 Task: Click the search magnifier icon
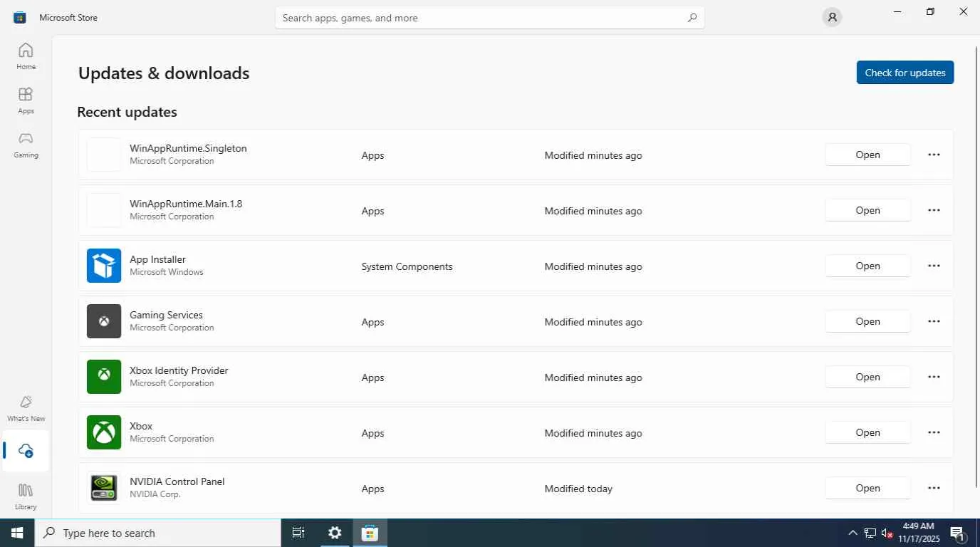692,18
